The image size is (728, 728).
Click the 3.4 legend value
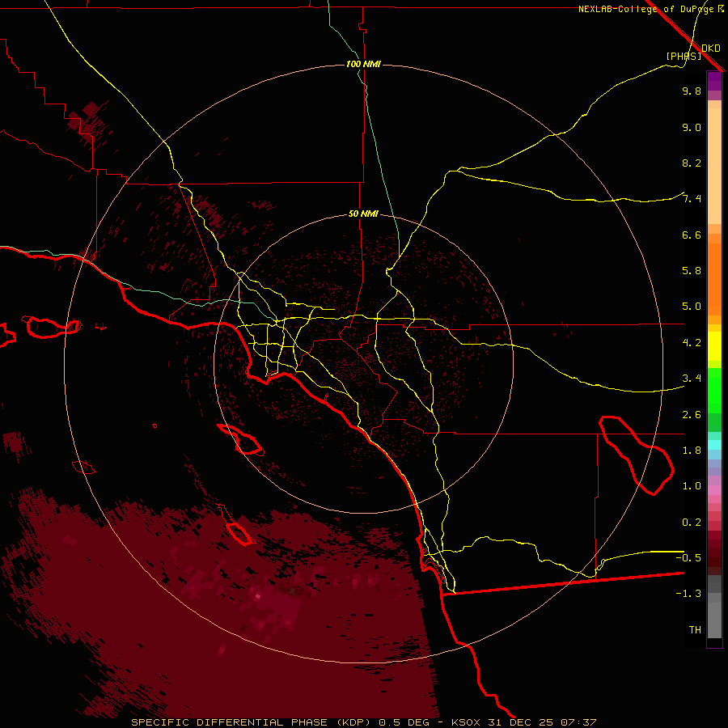click(x=692, y=379)
